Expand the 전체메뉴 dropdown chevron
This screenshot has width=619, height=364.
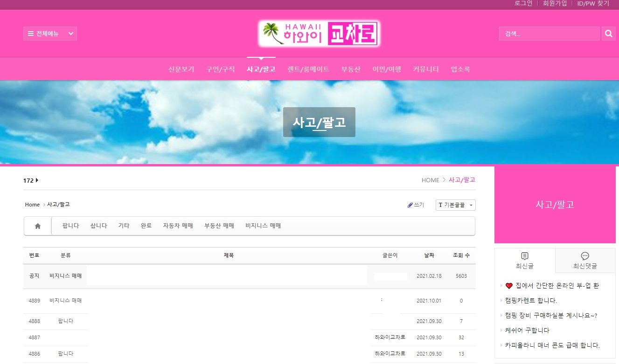pyautogui.click(x=71, y=34)
